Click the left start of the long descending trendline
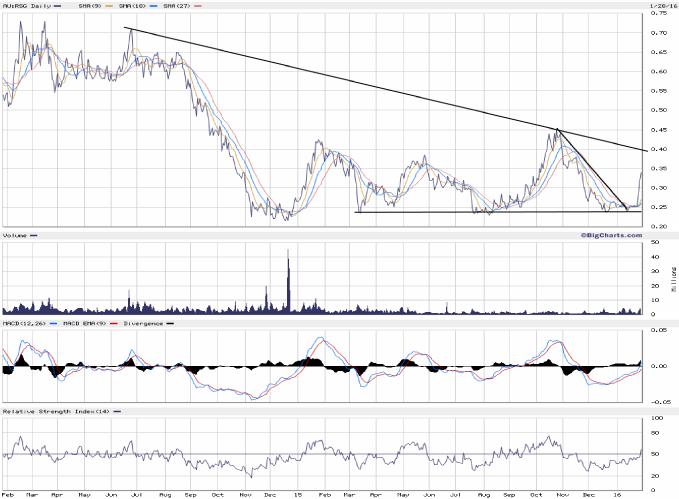 125,28
